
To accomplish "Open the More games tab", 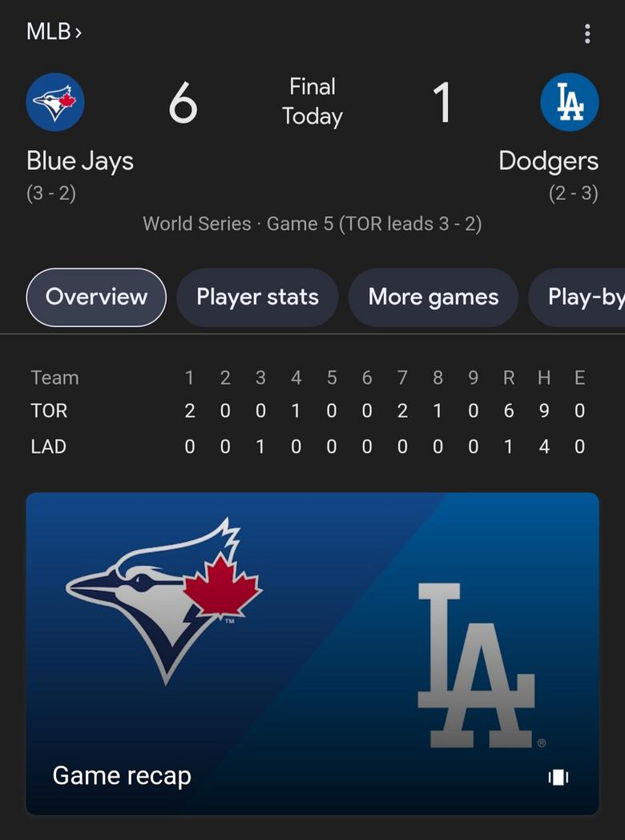I will (433, 297).
